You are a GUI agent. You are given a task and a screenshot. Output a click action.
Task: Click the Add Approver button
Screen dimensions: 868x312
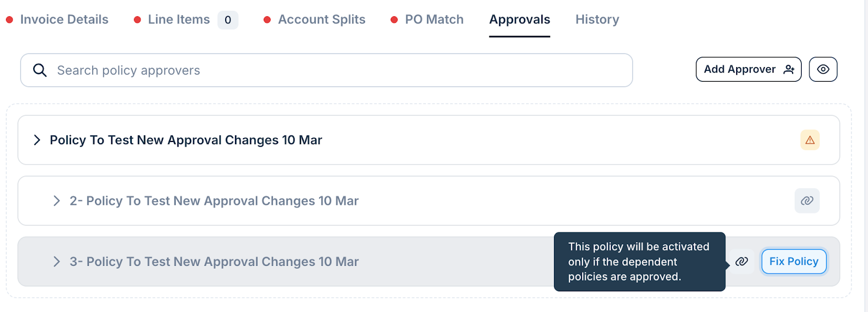tap(749, 69)
